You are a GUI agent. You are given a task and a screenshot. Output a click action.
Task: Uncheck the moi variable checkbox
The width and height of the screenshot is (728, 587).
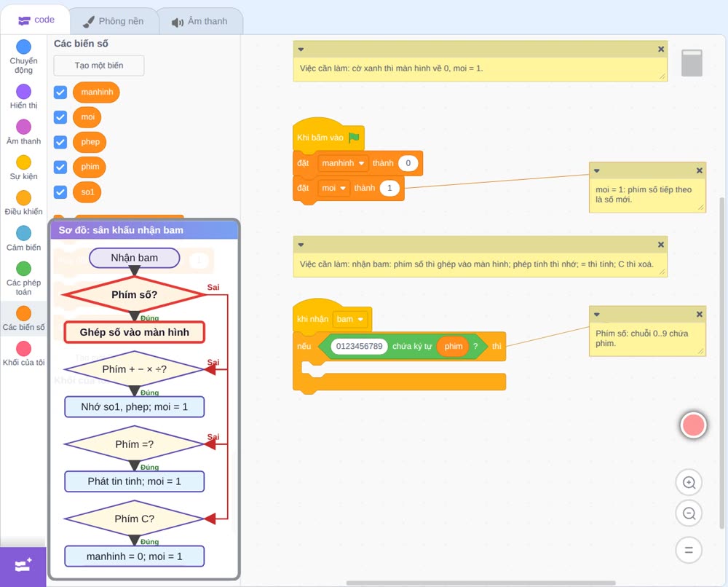(60, 117)
